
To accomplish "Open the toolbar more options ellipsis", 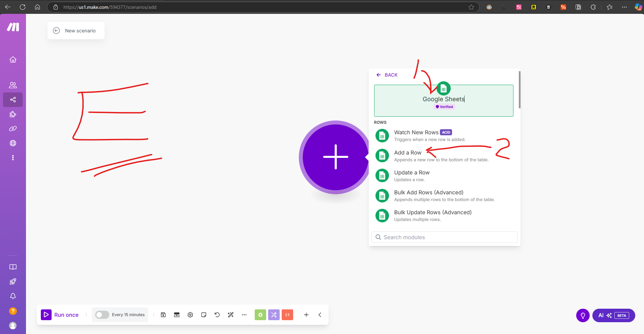I will tap(244, 315).
